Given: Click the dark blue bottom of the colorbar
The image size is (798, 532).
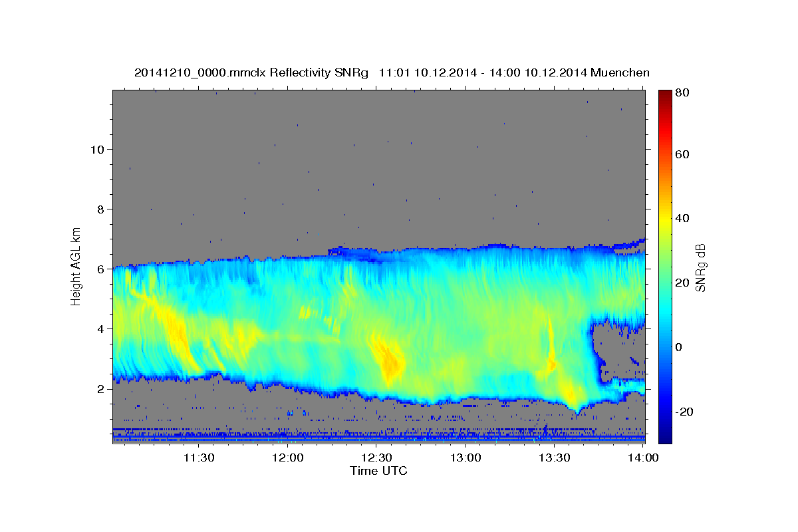Looking at the screenshot, I should click(664, 436).
